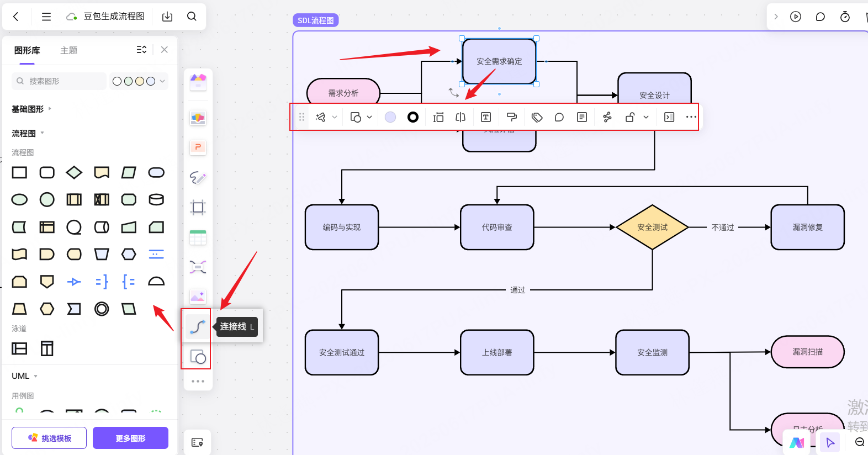868x455 pixels.
Task: Pick the rectangle process shape
Action: coord(19,173)
